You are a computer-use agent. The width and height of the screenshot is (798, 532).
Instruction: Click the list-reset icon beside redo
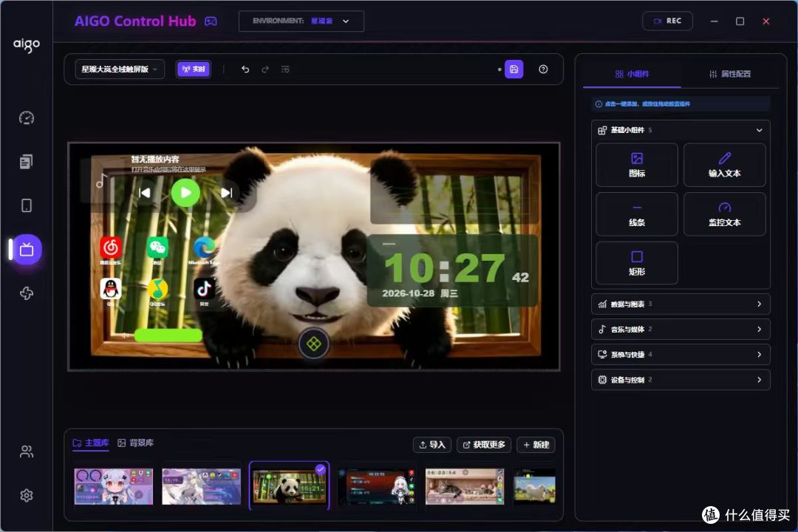[x=285, y=69]
